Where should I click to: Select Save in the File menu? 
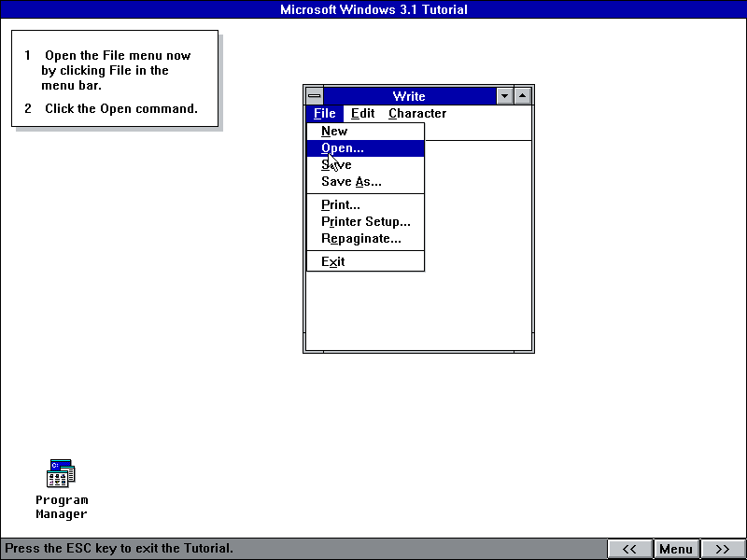click(365, 165)
